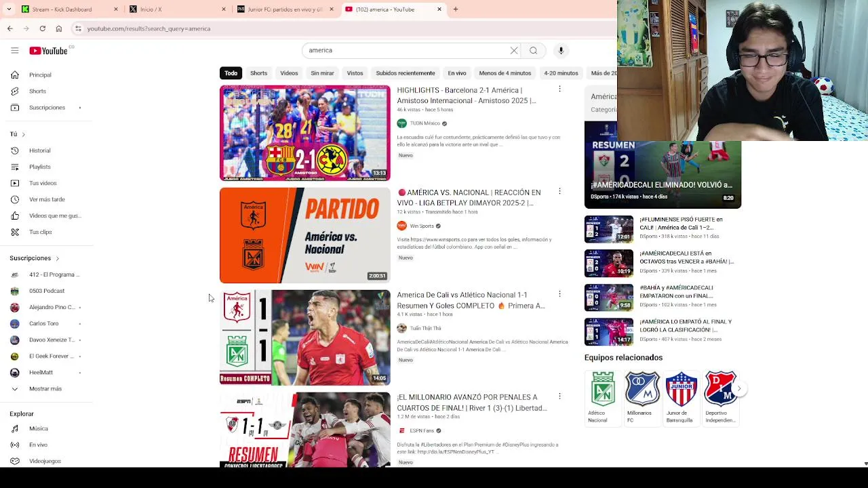Open TUDN México channel avatar
The height and width of the screenshot is (488, 868).
(401, 123)
